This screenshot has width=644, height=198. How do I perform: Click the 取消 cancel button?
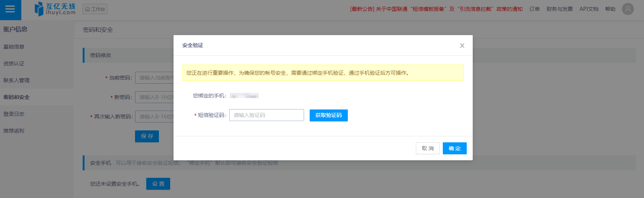point(427,148)
